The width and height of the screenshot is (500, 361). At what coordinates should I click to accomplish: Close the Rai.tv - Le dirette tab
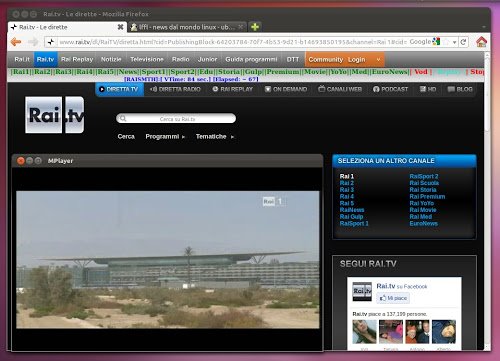coord(121,27)
